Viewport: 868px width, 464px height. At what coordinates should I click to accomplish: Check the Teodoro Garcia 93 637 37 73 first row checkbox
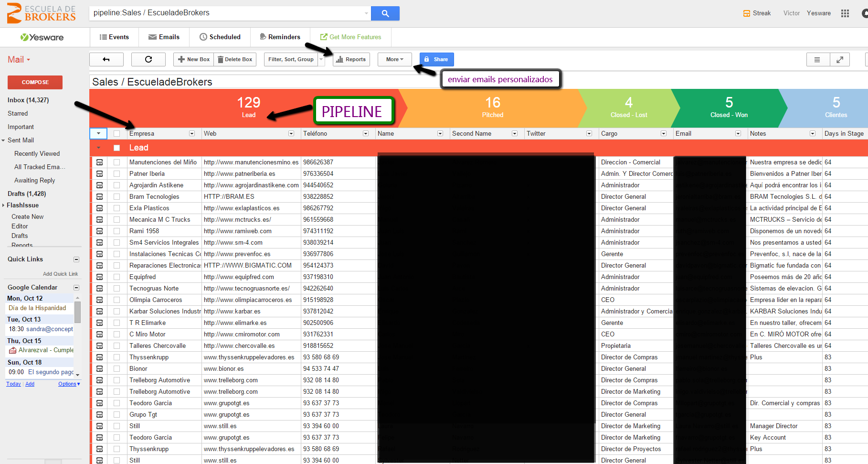pos(116,403)
